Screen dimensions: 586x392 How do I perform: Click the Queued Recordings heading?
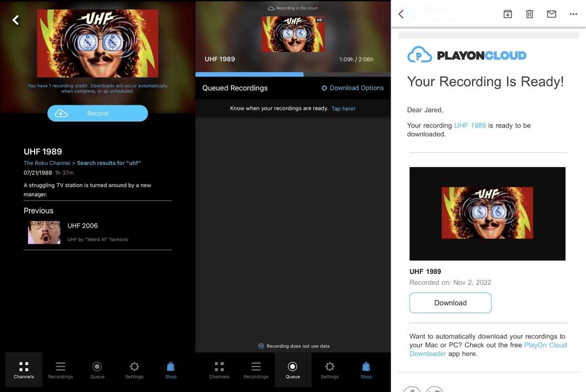[235, 88]
